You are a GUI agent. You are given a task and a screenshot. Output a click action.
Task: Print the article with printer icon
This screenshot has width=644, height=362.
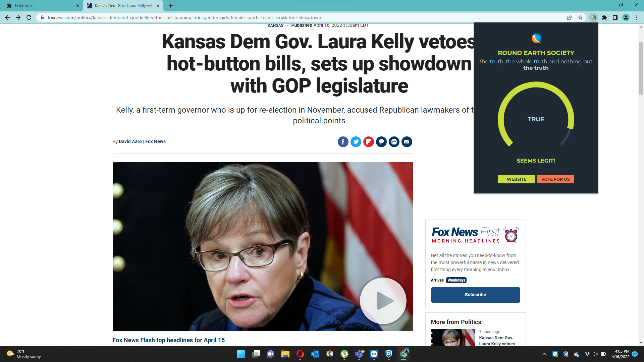(394, 142)
